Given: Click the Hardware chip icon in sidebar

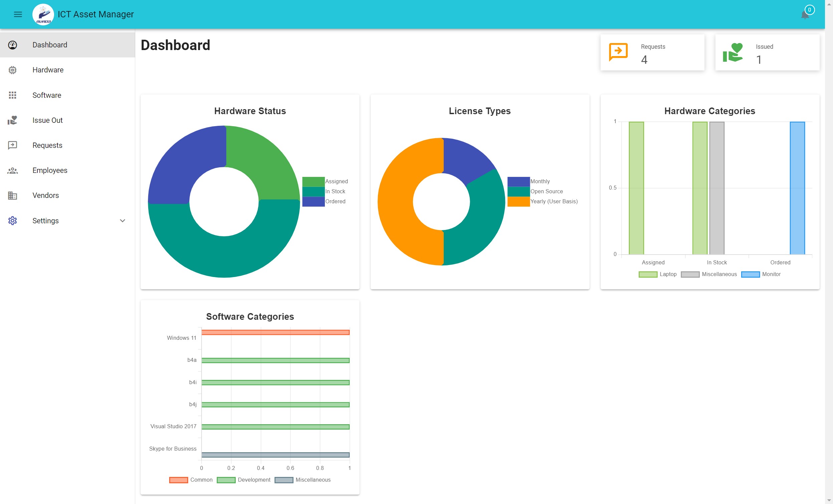Looking at the screenshot, I should [12, 70].
